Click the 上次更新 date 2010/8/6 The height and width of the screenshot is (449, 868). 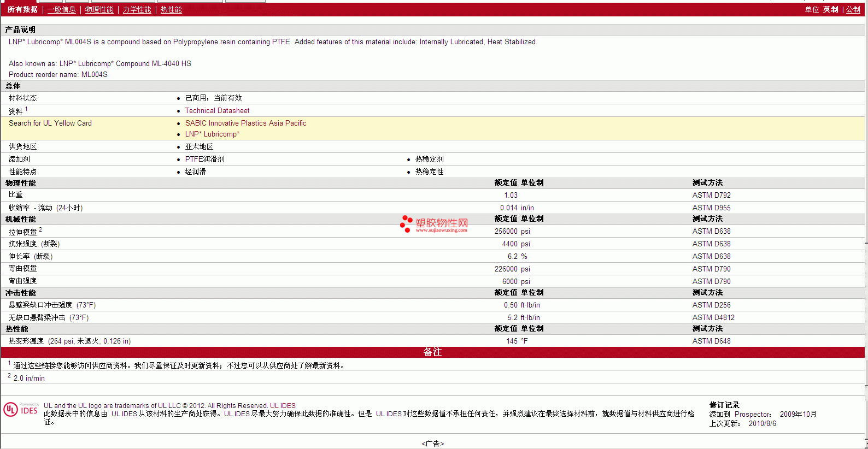[763, 424]
